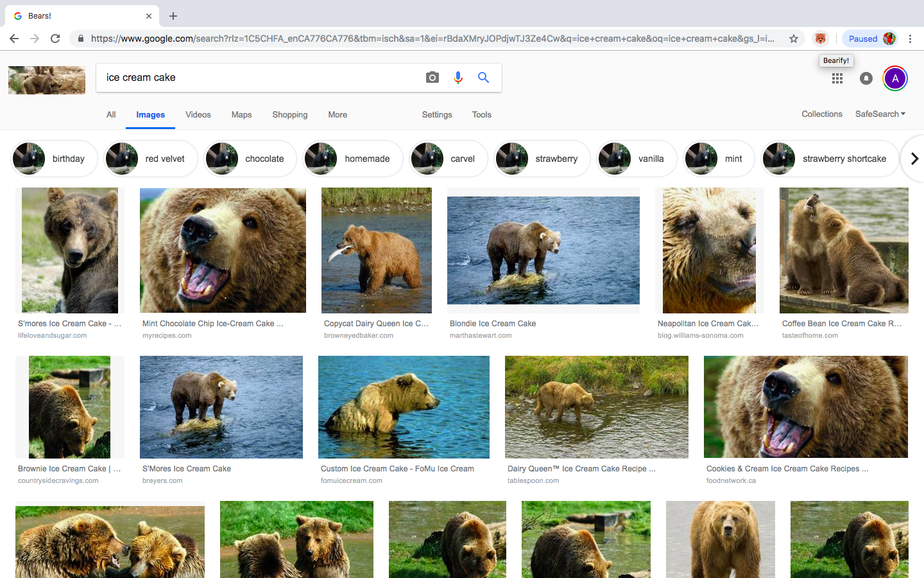Filter by the homemade chip
Viewport: 924px width, 578px height.
pos(353,159)
